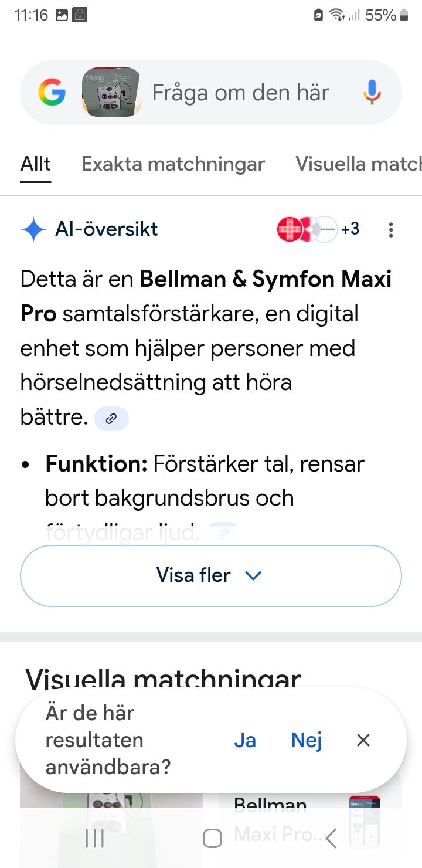422x868 pixels.
Task: Tap the AI-översikt source icons (+3)
Action: click(x=318, y=229)
